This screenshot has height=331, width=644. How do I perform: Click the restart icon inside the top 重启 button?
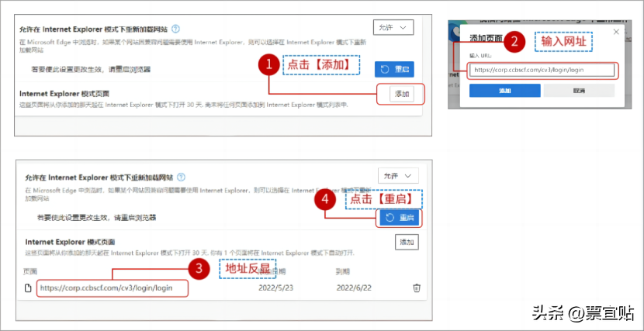click(385, 69)
